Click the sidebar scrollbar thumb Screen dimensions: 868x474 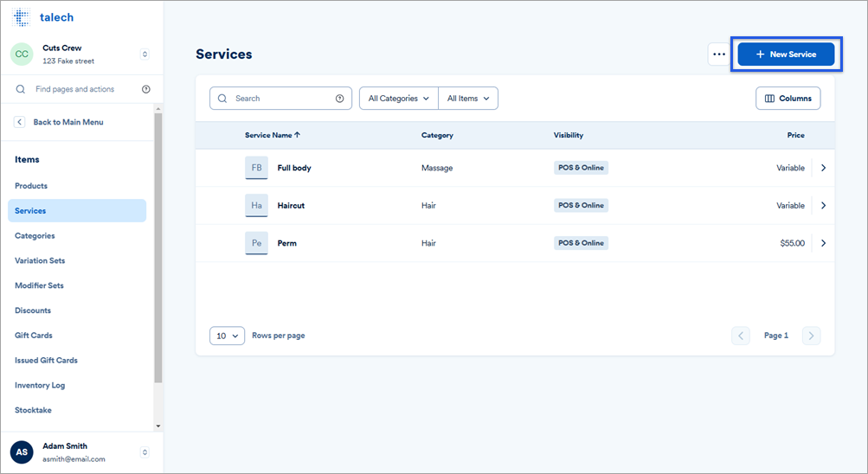(x=158, y=247)
